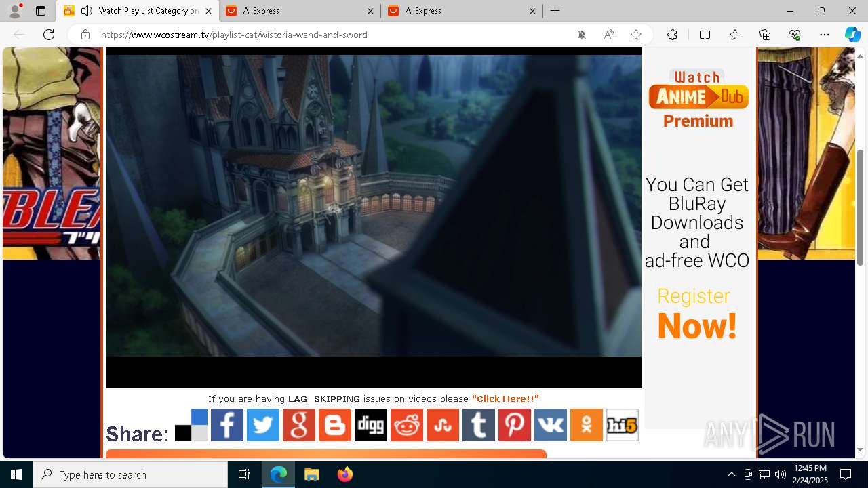Add this page to favorites

(x=635, y=35)
